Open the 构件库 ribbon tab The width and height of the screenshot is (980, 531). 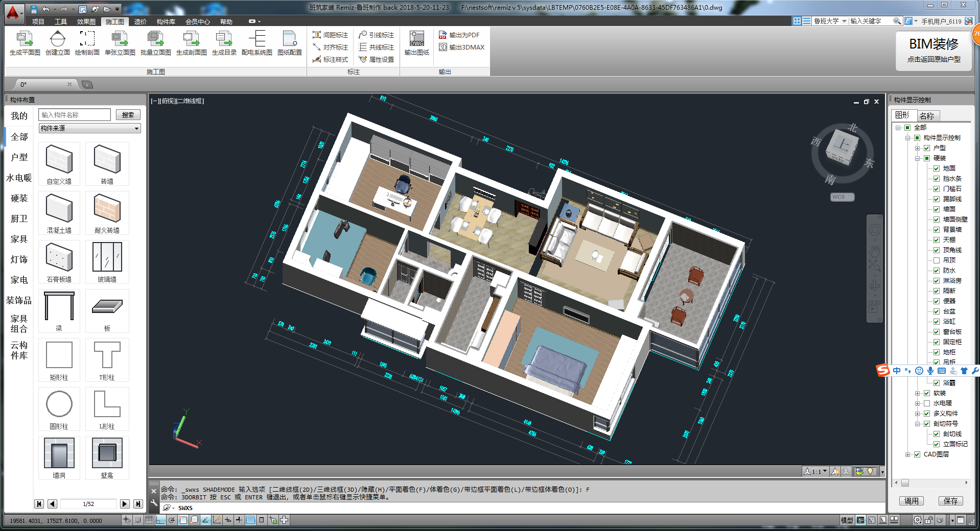pyautogui.click(x=166, y=21)
